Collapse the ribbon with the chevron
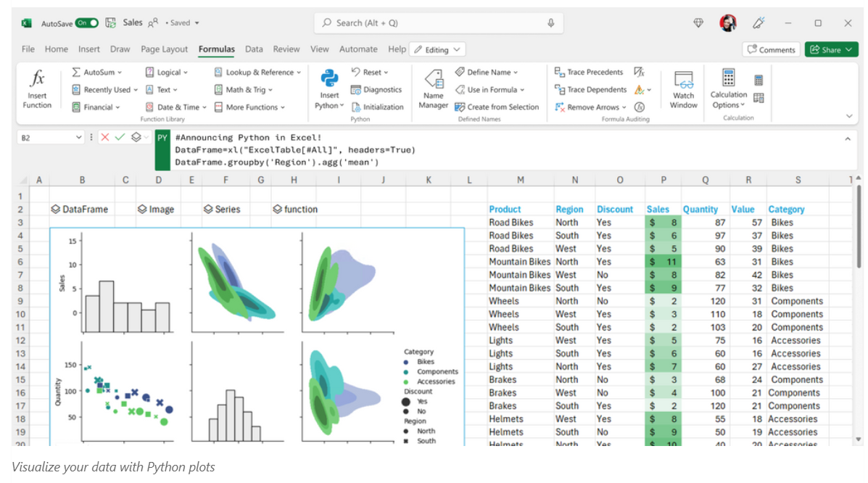 tap(849, 116)
